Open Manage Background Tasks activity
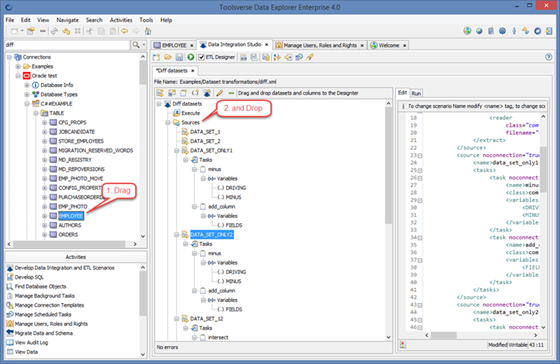Image resolution: width=560 pixels, height=364 pixels. click(x=45, y=296)
